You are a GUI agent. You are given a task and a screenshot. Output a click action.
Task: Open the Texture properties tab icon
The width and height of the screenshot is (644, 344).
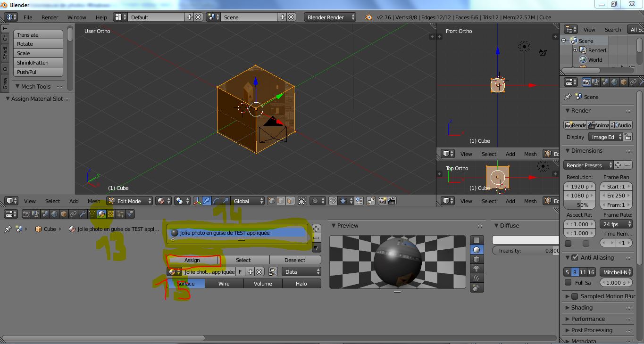(111, 214)
